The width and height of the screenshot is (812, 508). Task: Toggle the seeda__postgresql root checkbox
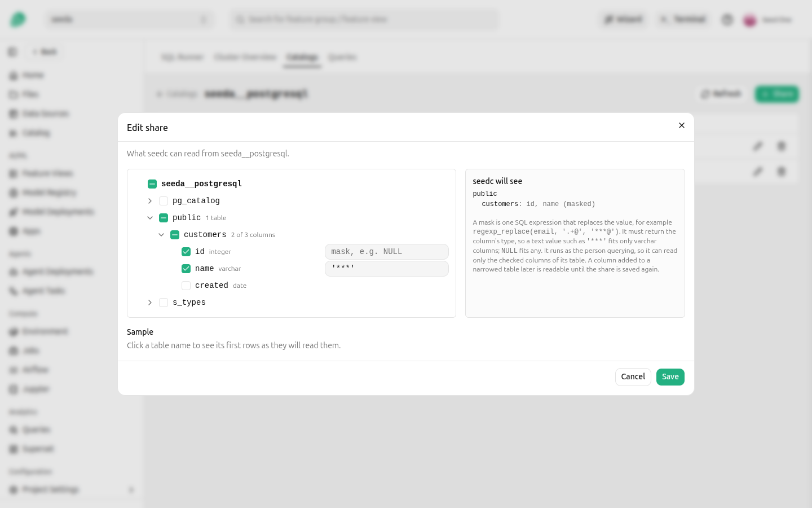[152, 184]
